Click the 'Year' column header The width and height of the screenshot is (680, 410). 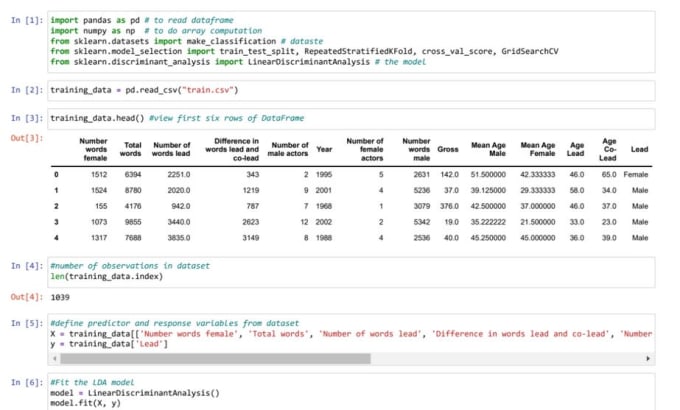pos(324,149)
